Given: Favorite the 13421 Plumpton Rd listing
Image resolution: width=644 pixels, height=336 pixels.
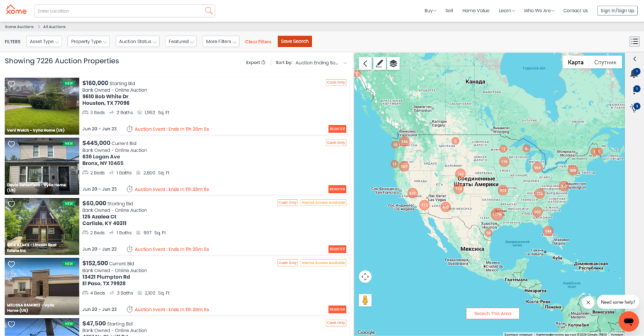Looking at the screenshot, I should [11, 264].
